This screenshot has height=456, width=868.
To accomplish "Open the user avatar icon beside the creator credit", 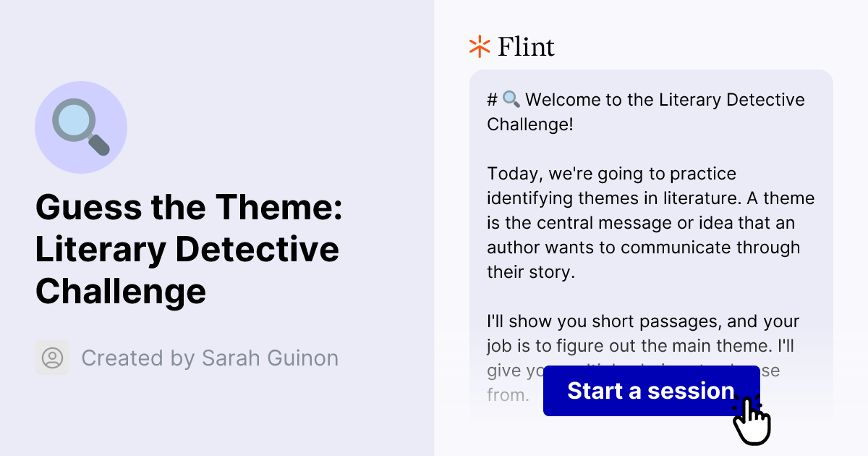I will [x=51, y=358].
